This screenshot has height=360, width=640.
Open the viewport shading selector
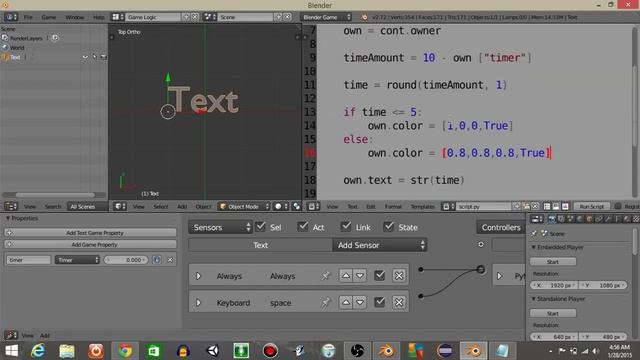pos(281,207)
